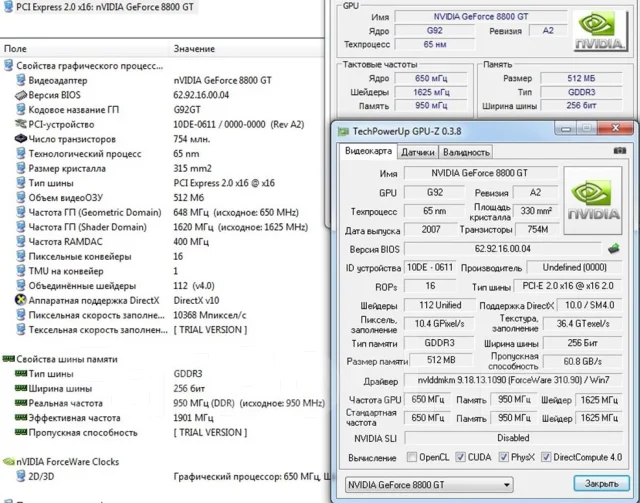
Task: Click the icon beside Объем видеоОЗУ
Action: (x=21, y=198)
